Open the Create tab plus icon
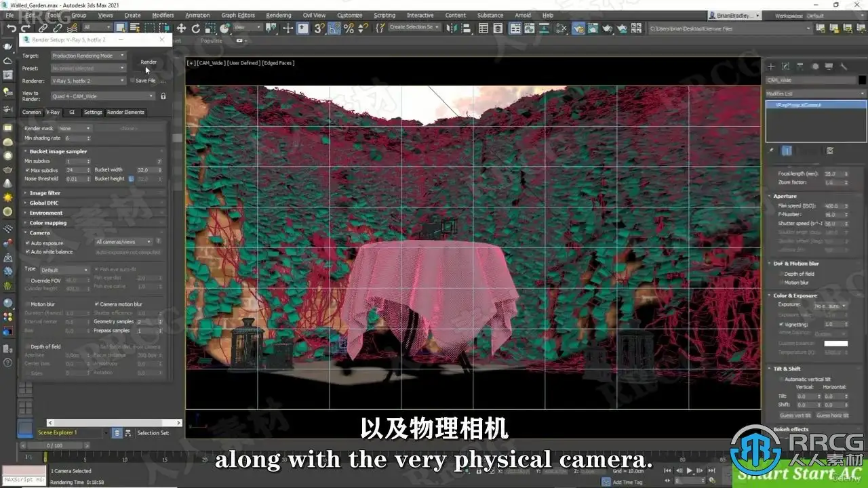This screenshot has width=868, height=488. 771,66
